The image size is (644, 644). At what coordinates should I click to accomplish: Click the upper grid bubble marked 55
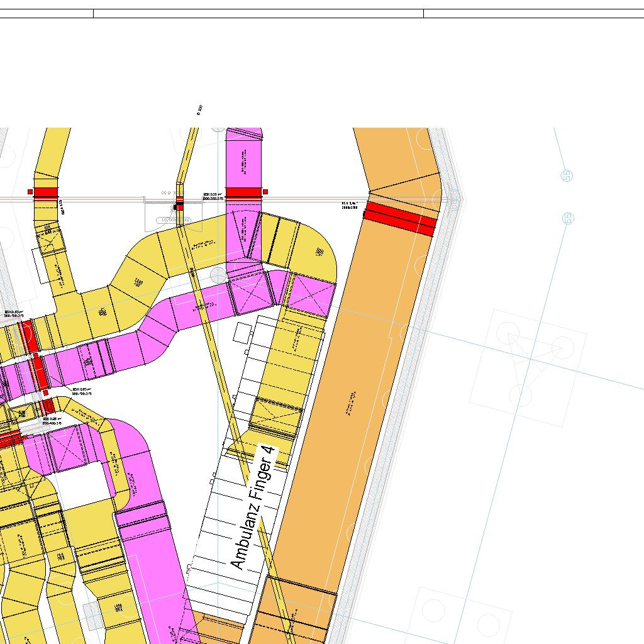click(567, 175)
